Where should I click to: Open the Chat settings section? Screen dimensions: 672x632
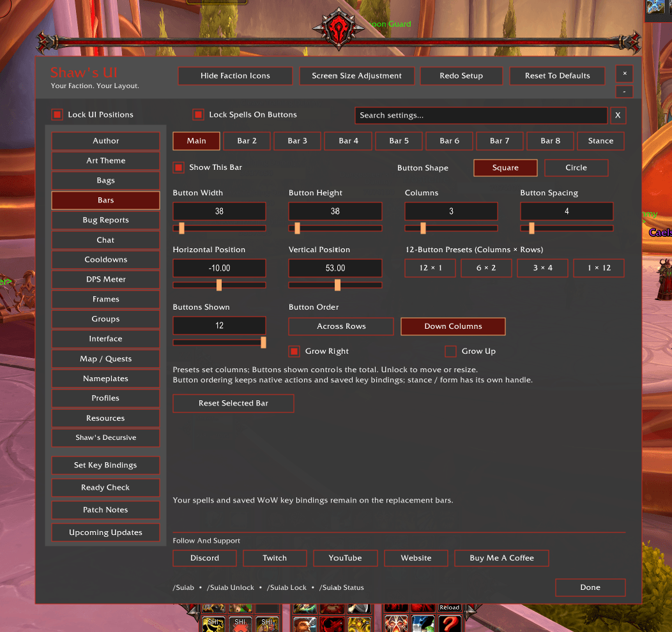(x=106, y=240)
